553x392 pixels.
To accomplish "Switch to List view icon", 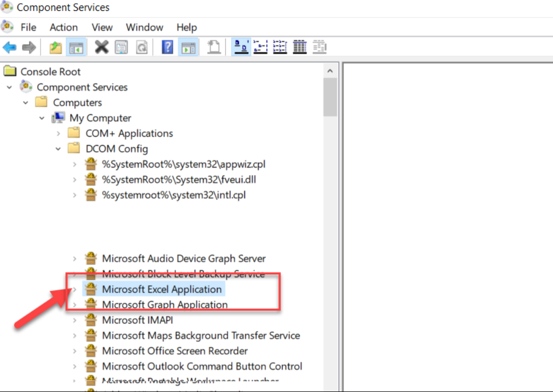I will 280,47.
